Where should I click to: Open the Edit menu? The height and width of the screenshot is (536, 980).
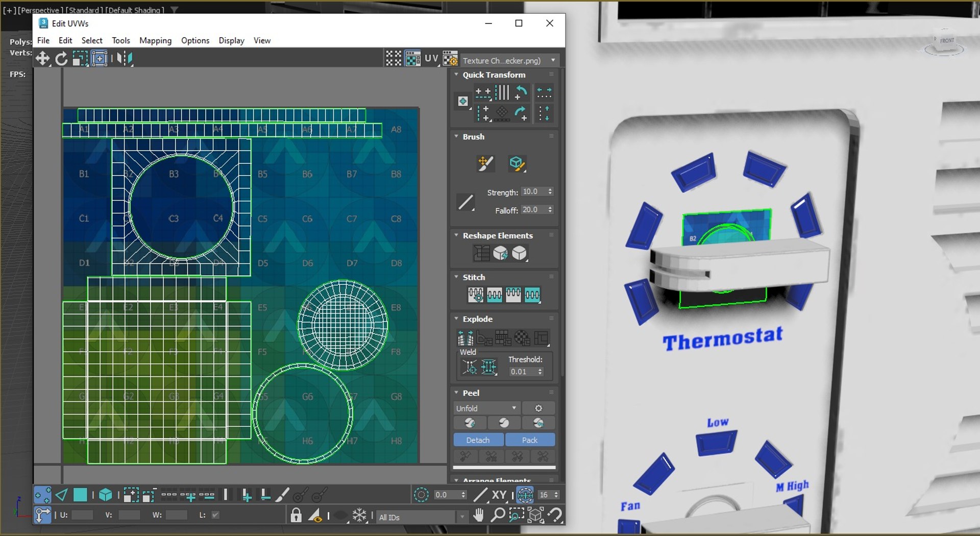click(x=65, y=40)
